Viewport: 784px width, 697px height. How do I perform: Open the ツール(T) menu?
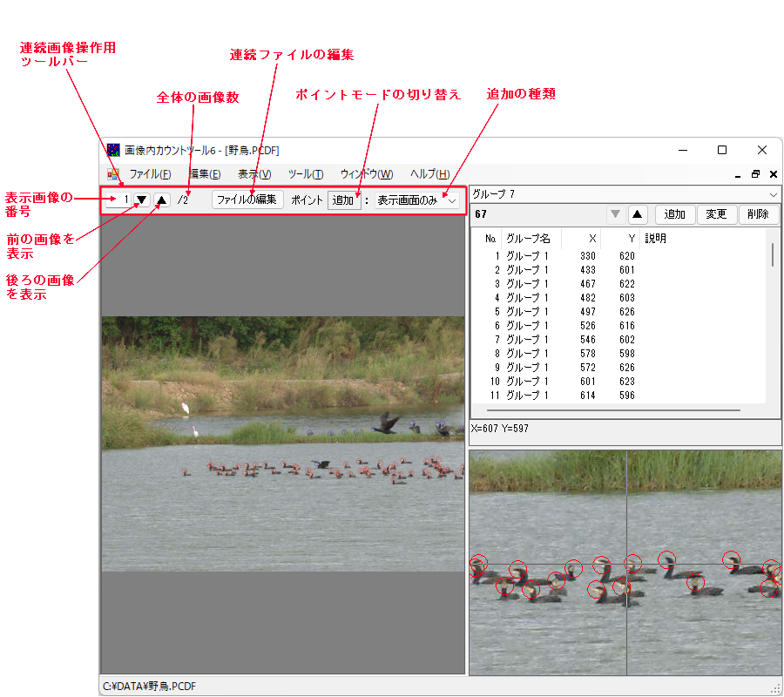305,174
